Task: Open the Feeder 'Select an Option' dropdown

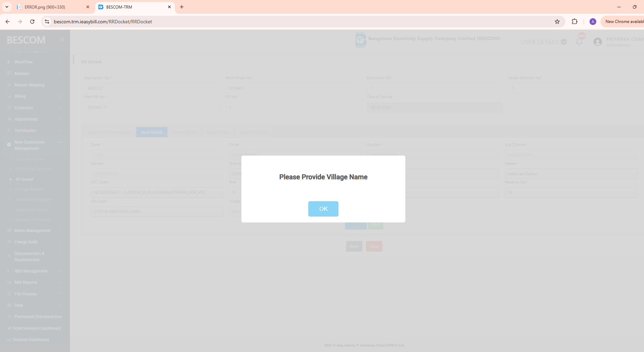Action: pyautogui.click(x=571, y=174)
